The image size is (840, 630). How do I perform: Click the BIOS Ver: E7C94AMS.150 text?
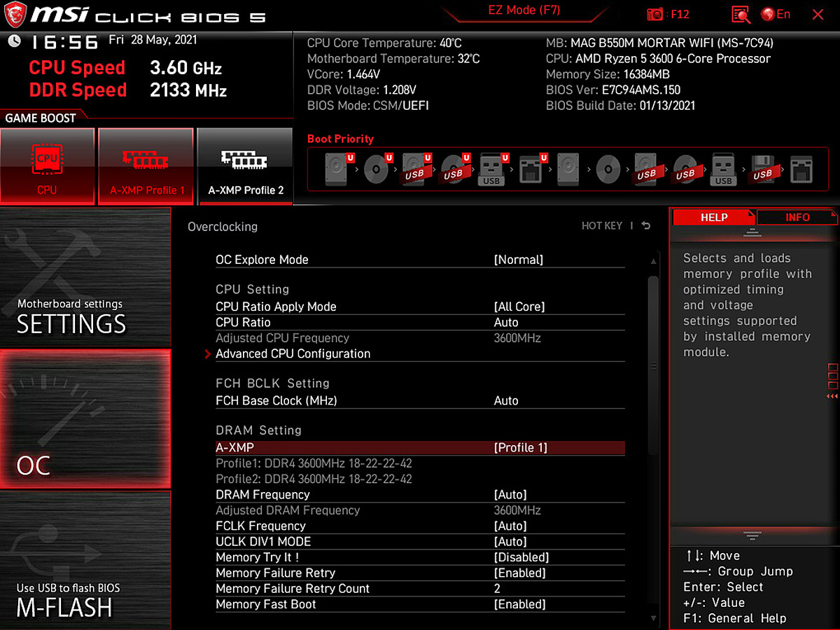[x=613, y=90]
